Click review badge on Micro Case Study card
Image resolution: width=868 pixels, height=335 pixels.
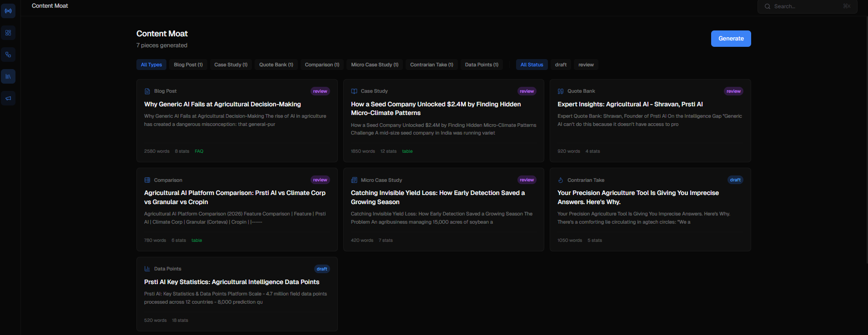(x=527, y=180)
